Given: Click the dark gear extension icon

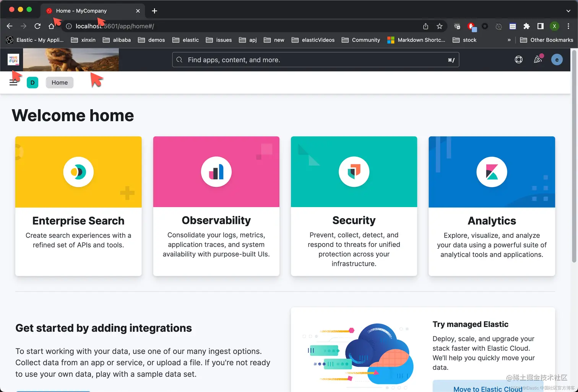Looking at the screenshot, I should point(485,26).
